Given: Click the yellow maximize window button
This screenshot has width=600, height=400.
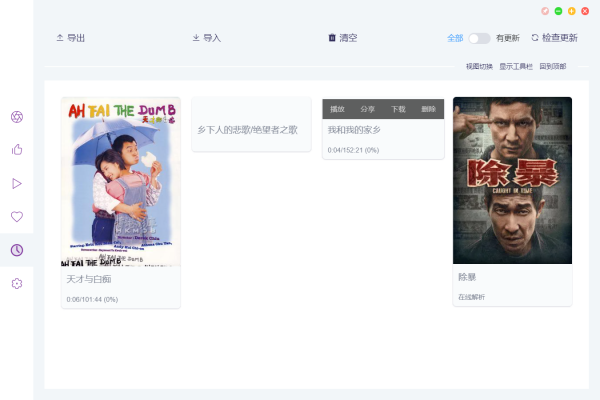Looking at the screenshot, I should click(x=572, y=11).
